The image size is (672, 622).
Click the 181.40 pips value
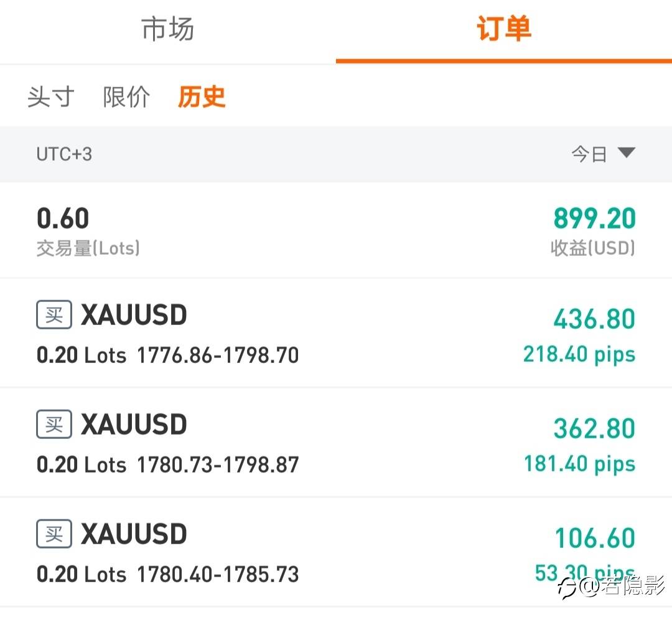(579, 464)
